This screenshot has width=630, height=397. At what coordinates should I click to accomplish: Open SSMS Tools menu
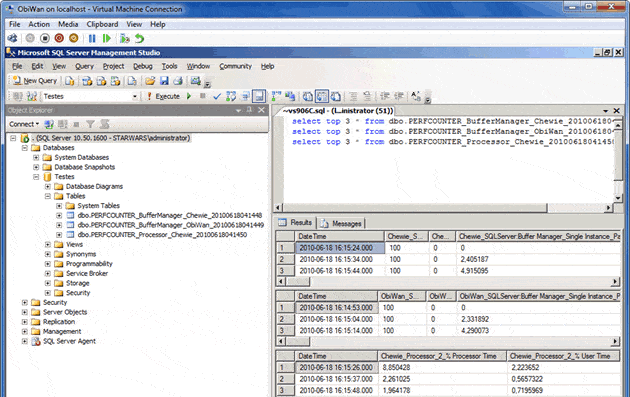click(x=170, y=66)
